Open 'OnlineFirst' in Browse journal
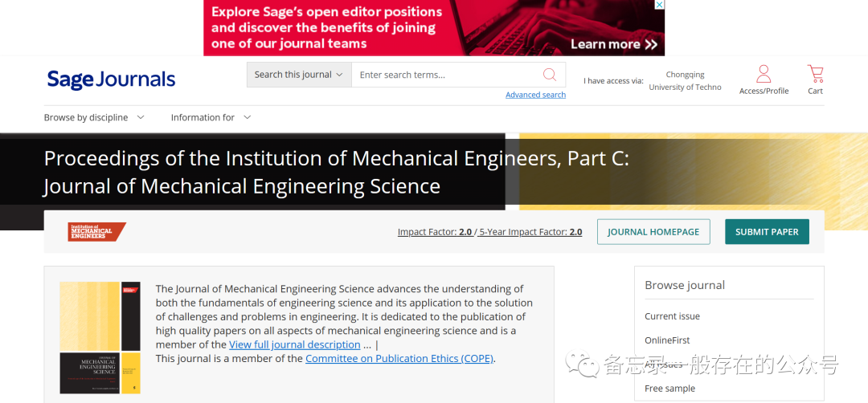Image resolution: width=868 pixels, height=403 pixels. coord(667,340)
